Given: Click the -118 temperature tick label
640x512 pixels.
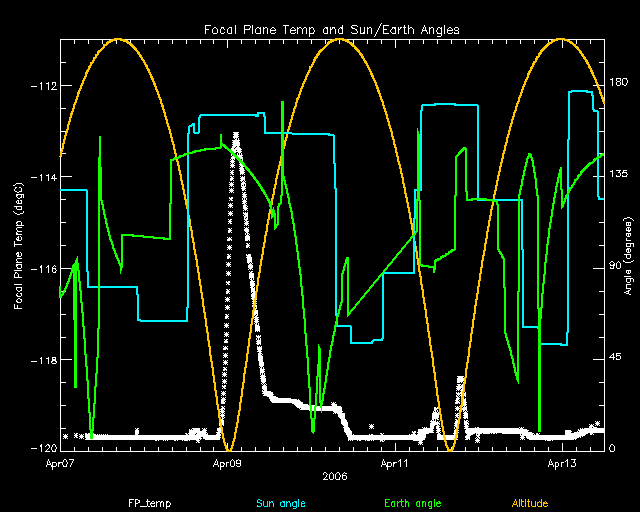Looking at the screenshot, I should (42, 359).
